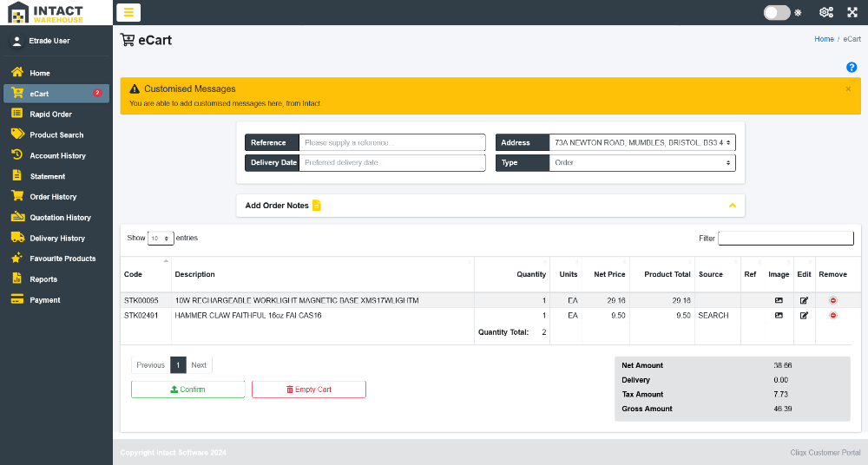This screenshot has height=465, width=868.
Task: Open the hamburger sidebar menu button
Action: pos(128,12)
